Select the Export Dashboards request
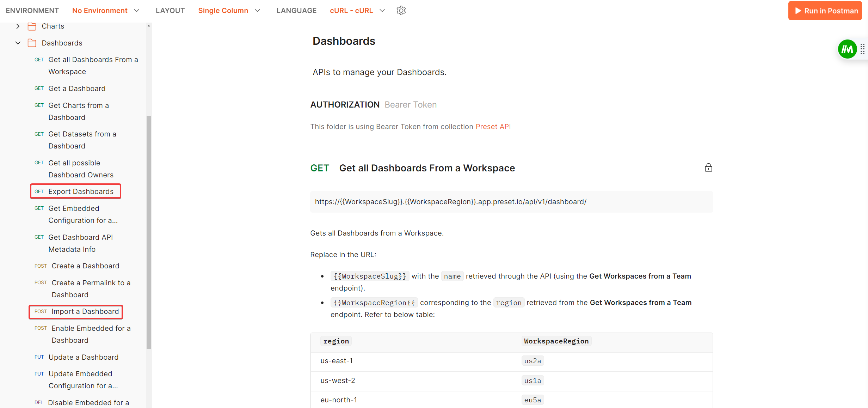 point(81,191)
